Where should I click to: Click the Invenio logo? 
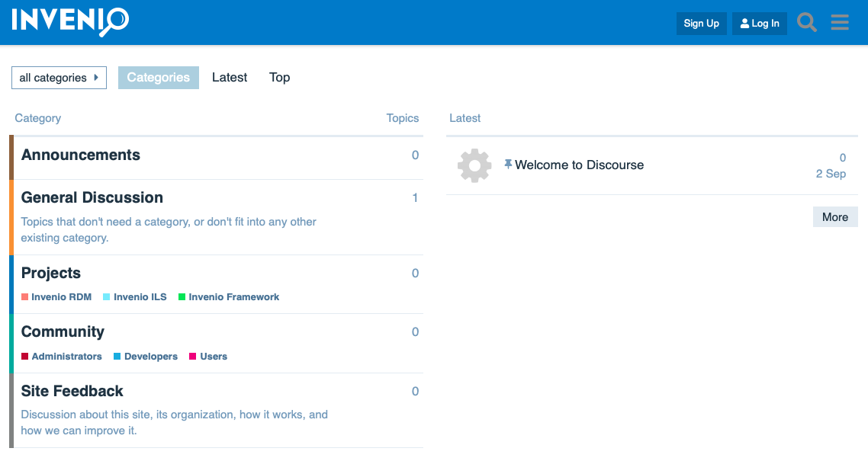click(x=70, y=21)
